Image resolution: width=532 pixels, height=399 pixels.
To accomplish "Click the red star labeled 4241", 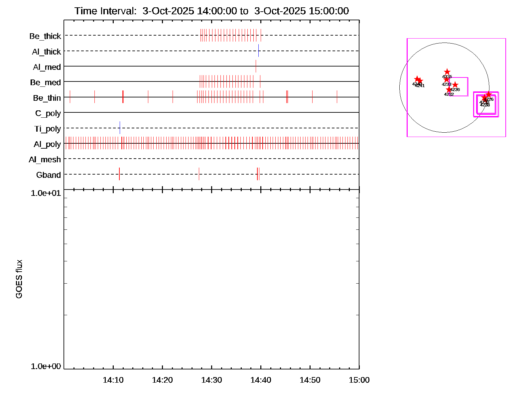I will tap(420, 81).
